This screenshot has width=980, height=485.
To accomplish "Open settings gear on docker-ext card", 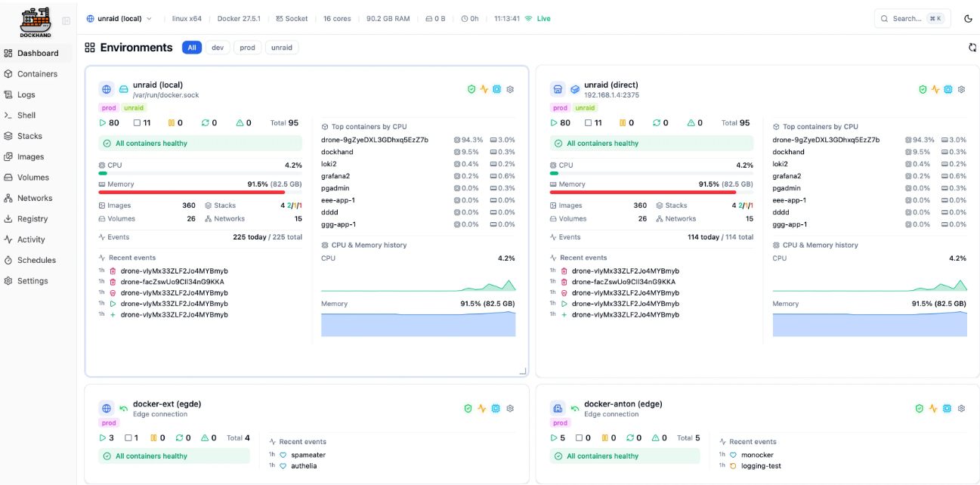I will [510, 409].
